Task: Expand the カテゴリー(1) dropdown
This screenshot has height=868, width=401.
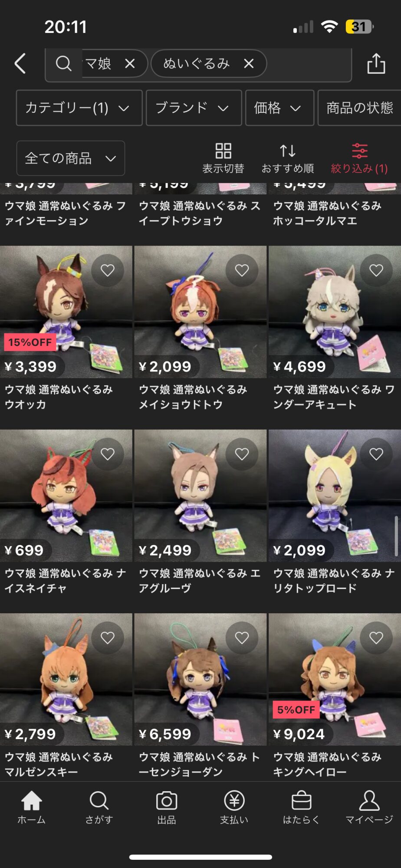Action: (x=79, y=108)
